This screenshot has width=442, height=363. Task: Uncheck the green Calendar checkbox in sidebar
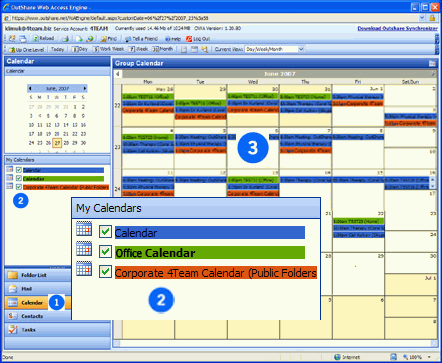coord(19,179)
